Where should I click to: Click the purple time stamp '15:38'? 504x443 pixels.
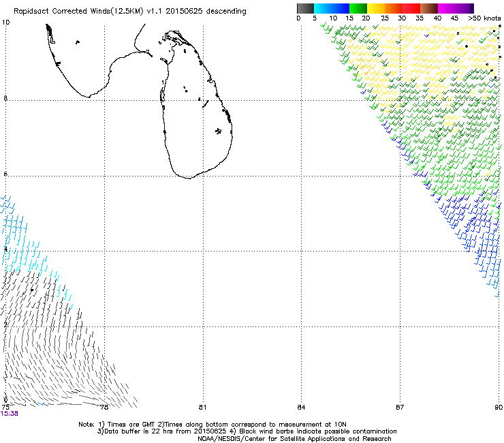tap(10, 414)
